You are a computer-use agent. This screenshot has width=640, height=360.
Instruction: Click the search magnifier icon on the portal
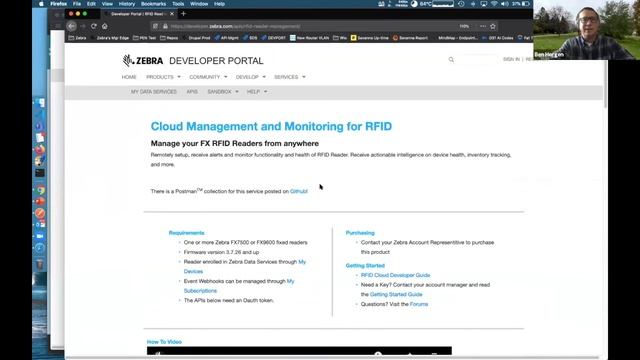[451, 60]
